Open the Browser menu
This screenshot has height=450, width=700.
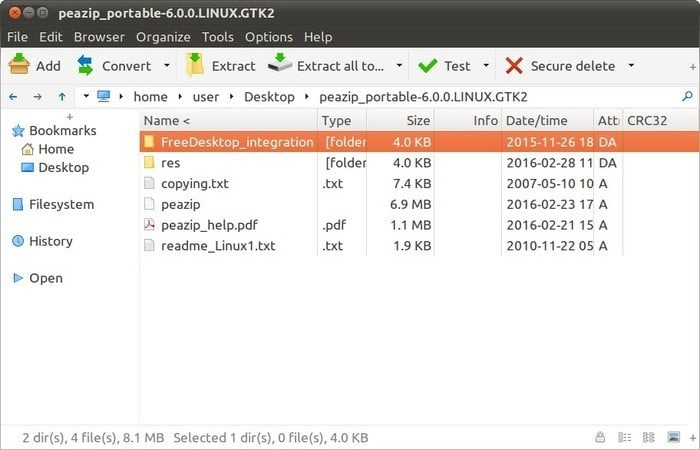99,37
